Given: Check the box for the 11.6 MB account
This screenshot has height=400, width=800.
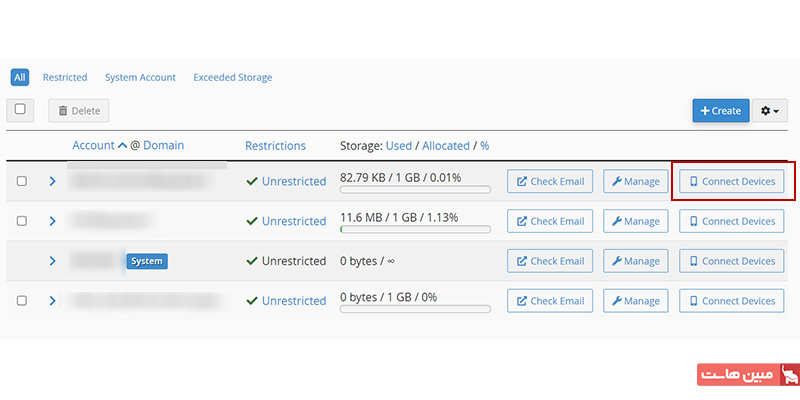Looking at the screenshot, I should [21, 221].
